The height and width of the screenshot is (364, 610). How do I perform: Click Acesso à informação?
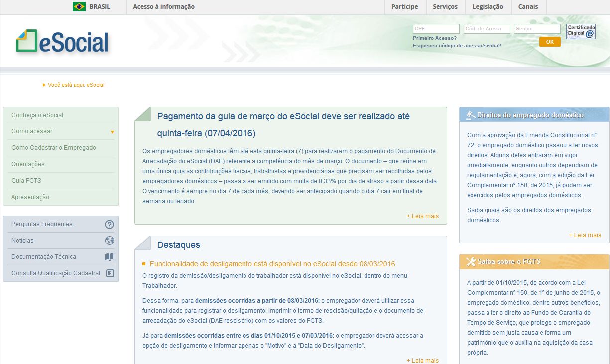[163, 6]
